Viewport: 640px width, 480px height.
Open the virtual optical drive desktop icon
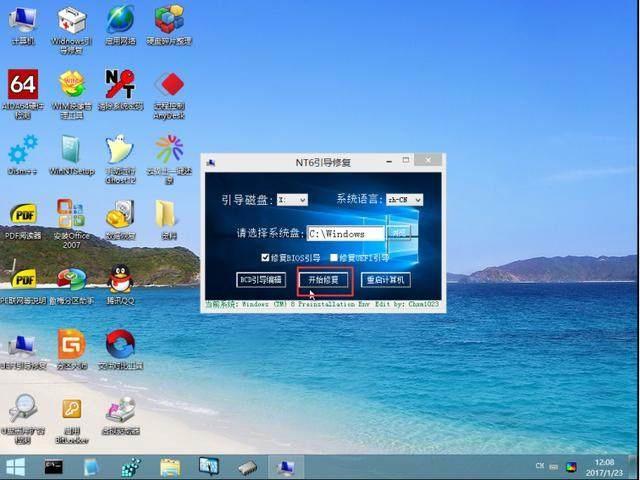[121, 416]
